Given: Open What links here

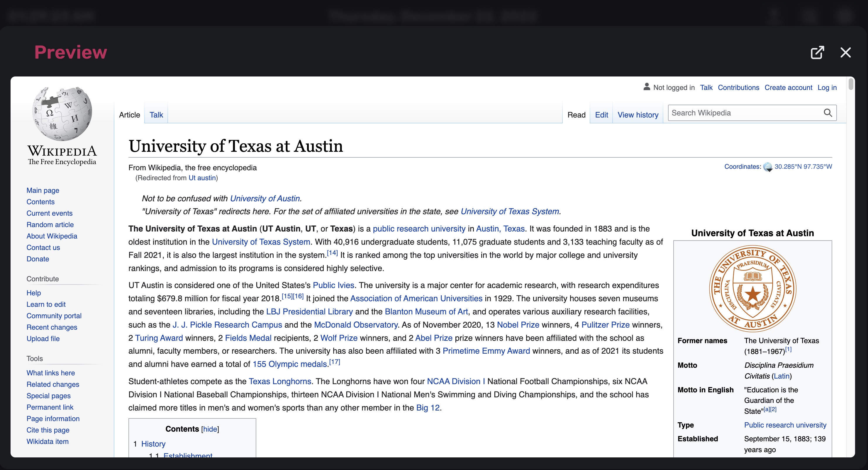Looking at the screenshot, I should click(x=50, y=373).
